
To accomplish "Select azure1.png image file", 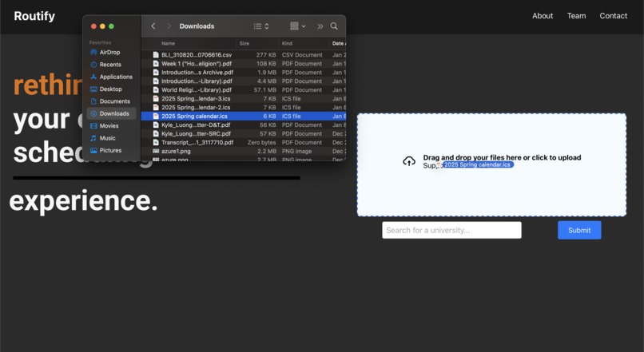I will [x=244, y=151].
